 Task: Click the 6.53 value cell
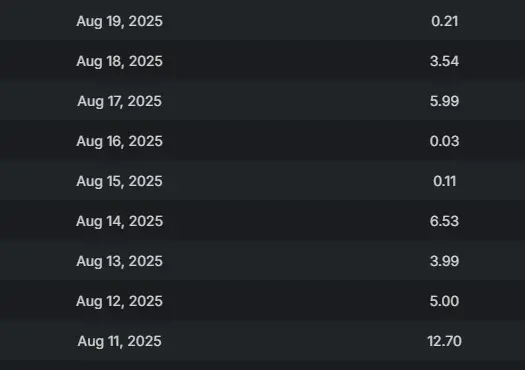(x=444, y=221)
